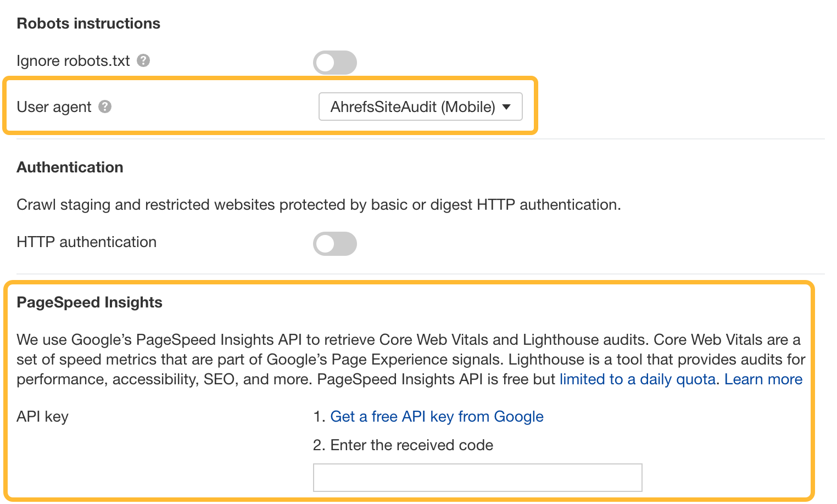Click the Ignore robots.txt label
Image resolution: width=837 pixels, height=504 pixels.
tap(73, 61)
